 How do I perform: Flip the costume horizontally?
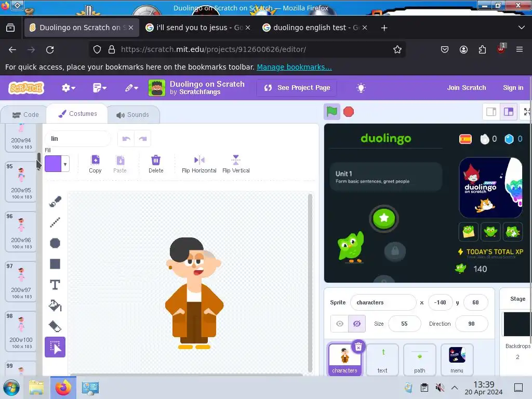coord(199,164)
